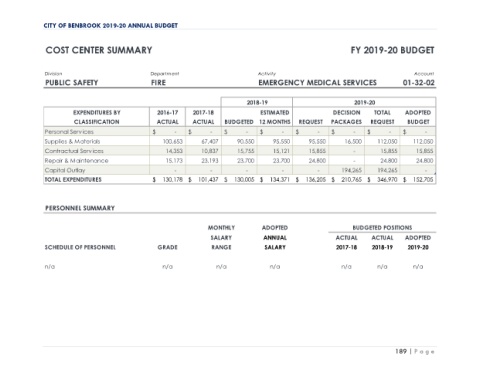This screenshot has height=371, width=480.
Task: Select the Contractual Services row label
Action: [x=74, y=151]
